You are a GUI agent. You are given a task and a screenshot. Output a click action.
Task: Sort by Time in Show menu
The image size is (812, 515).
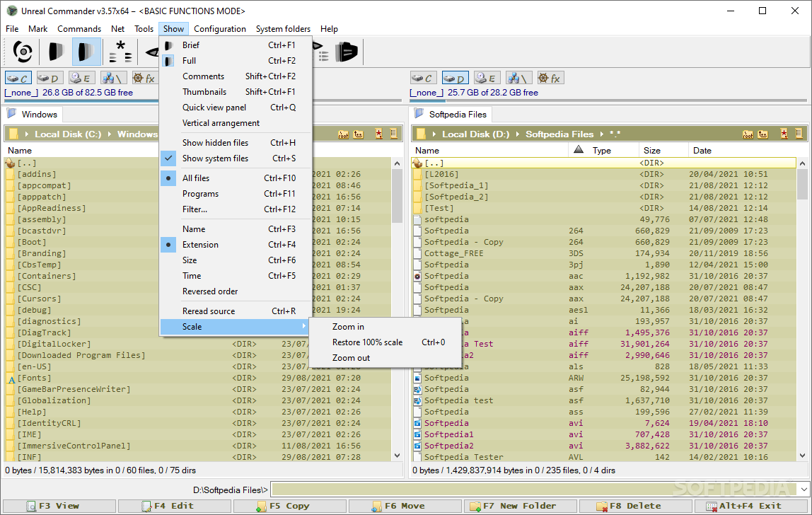click(x=236, y=276)
